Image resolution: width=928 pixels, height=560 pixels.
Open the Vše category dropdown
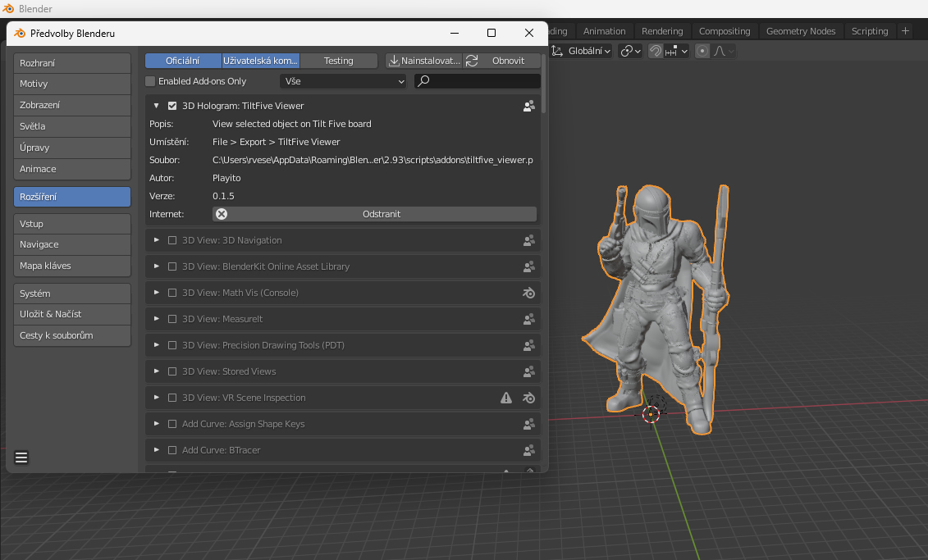(343, 81)
